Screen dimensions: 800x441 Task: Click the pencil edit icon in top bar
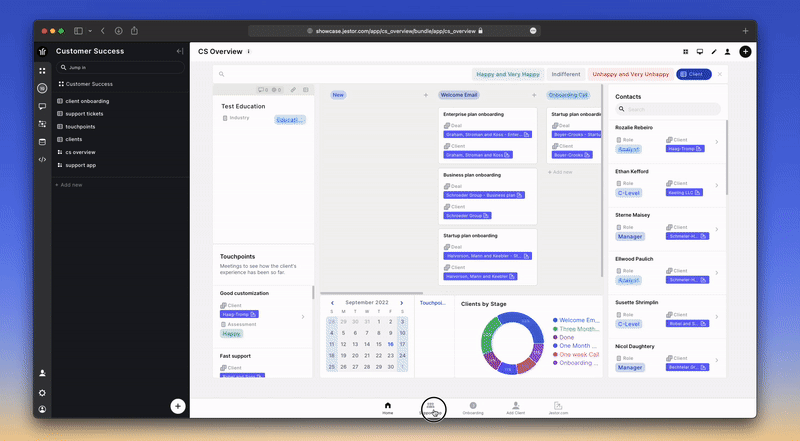[714, 51]
